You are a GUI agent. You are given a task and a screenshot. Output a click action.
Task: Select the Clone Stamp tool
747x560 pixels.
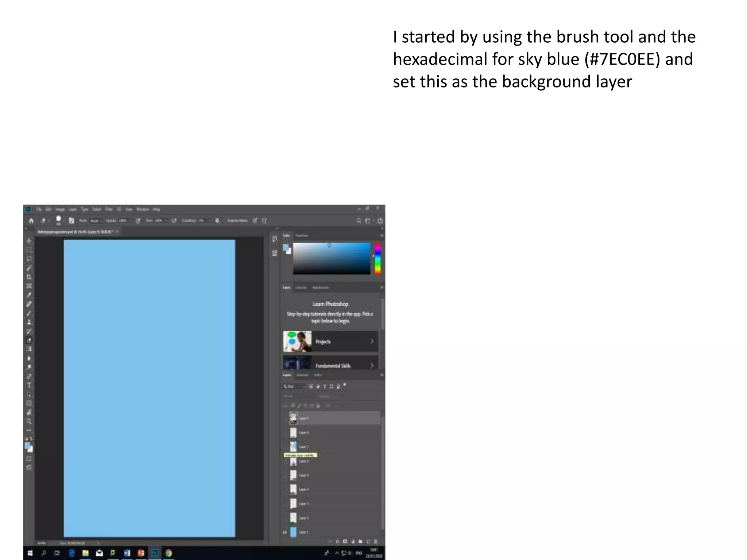click(29, 322)
